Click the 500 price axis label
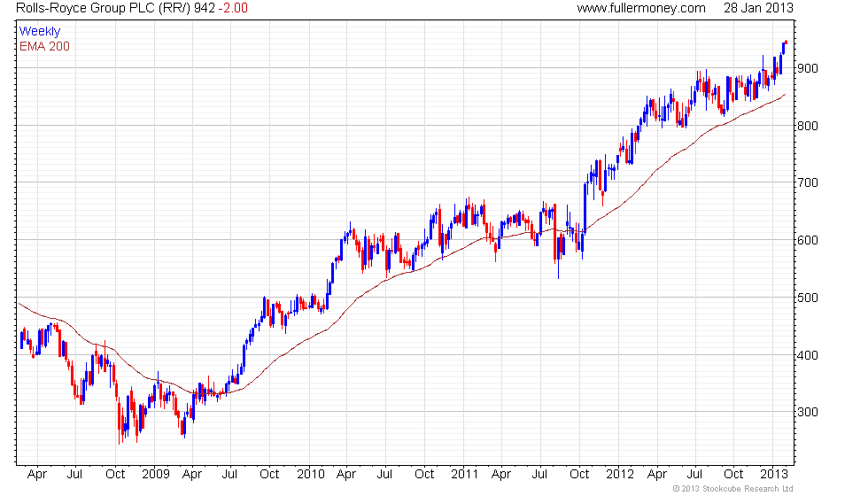This screenshot has width=868, height=496. [x=808, y=298]
